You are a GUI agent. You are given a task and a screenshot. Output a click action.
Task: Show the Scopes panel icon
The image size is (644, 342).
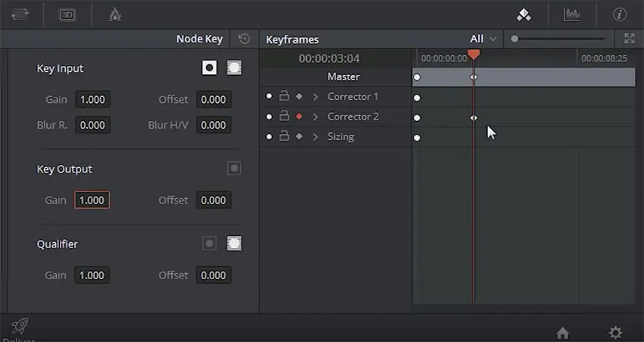pos(571,15)
